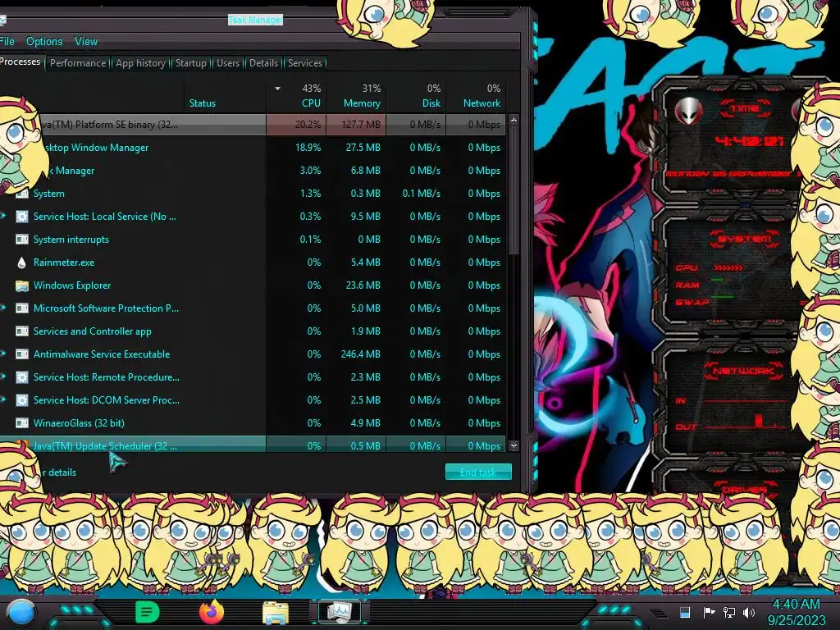Click the blue-white tray icon left of the flag

(x=685, y=612)
